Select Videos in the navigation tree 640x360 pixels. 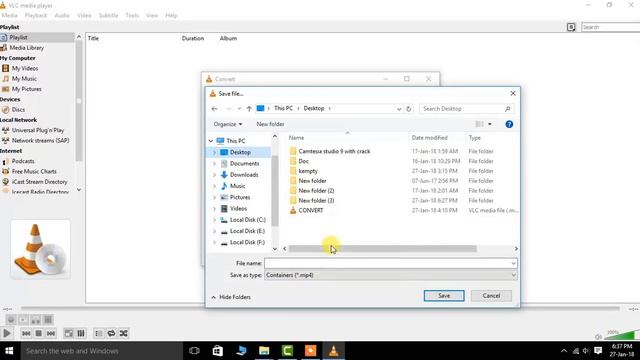pyautogui.click(x=238, y=209)
